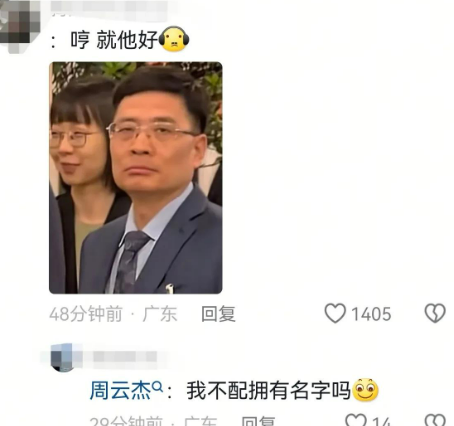Image resolution: width=454 pixels, height=426 pixels.
Task: Like the comment with 1405 likes
Action: click(335, 313)
